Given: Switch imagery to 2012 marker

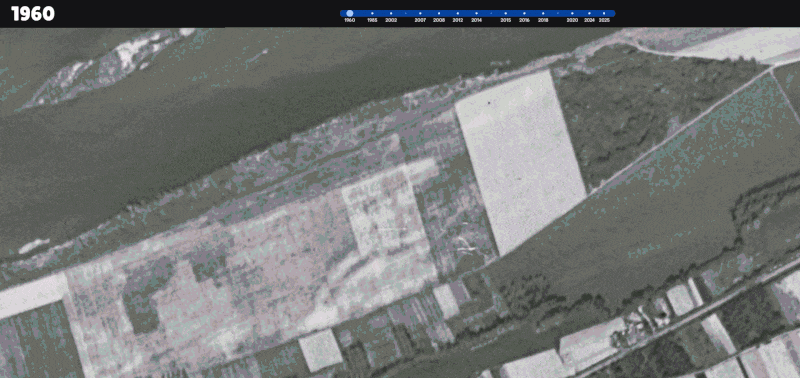Looking at the screenshot, I should (457, 13).
